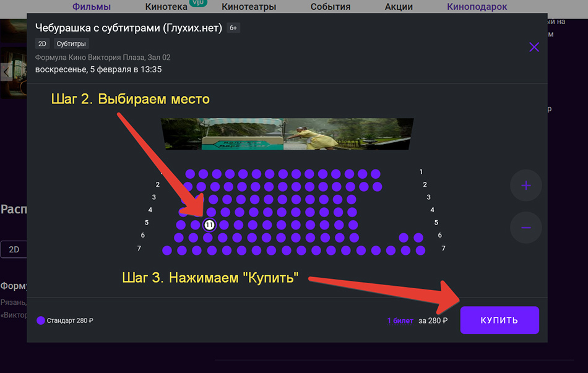The width and height of the screenshot is (588, 373).
Task: Zoom in the seat map with plus button
Action: (525, 185)
